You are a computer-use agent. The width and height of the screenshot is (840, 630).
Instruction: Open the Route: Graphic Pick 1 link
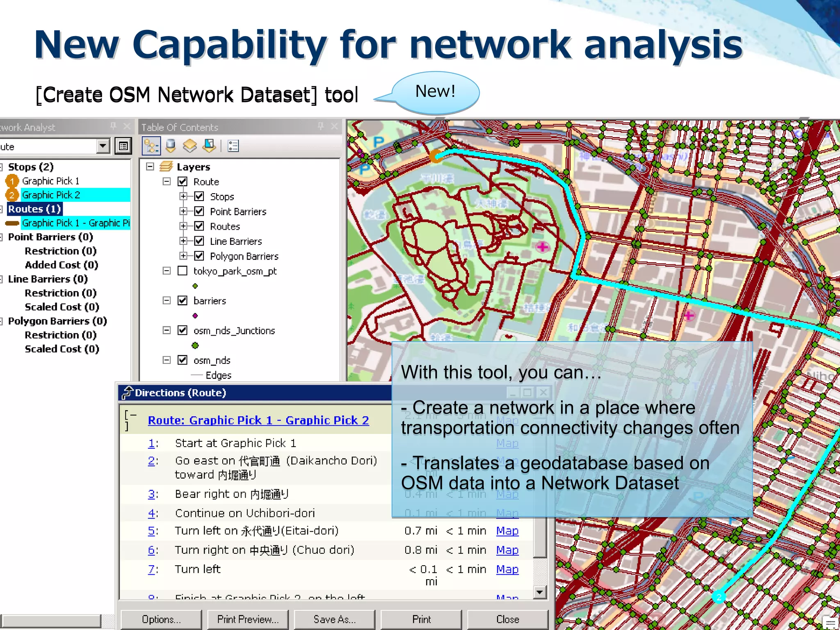(x=258, y=420)
